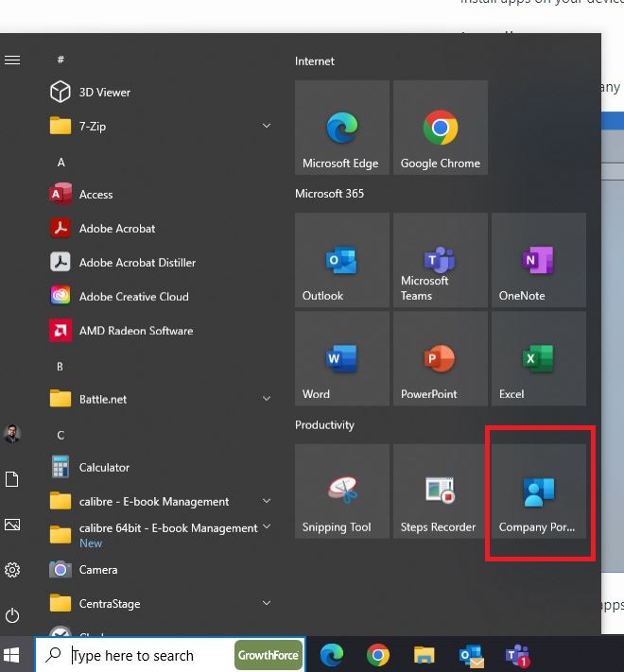This screenshot has height=672, width=624.
Task: Click the Windows Start button
Action: [11, 655]
